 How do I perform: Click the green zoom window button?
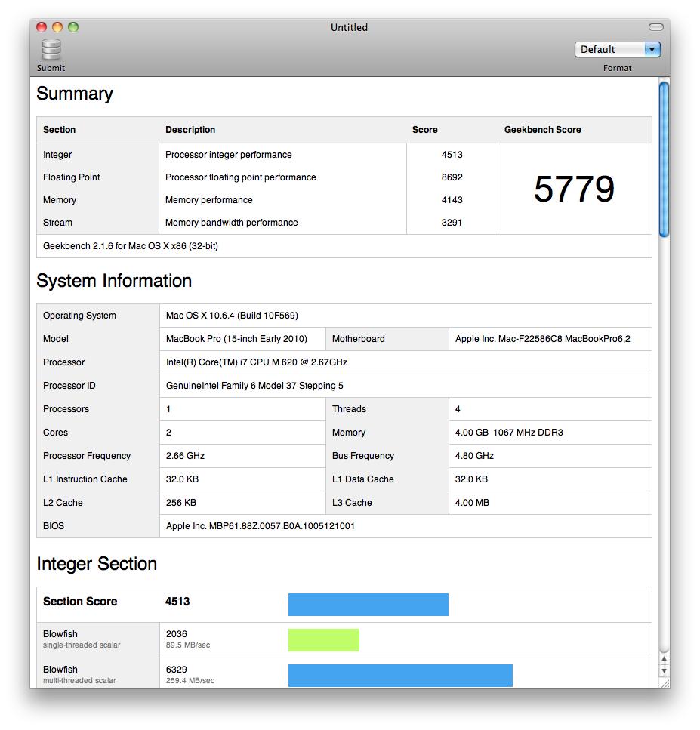tap(73, 27)
